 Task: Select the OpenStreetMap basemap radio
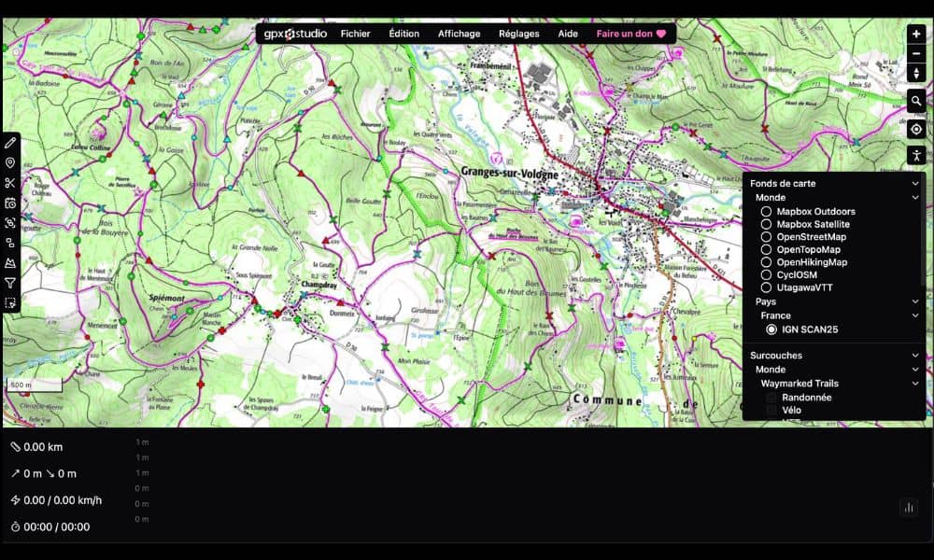[x=767, y=237]
